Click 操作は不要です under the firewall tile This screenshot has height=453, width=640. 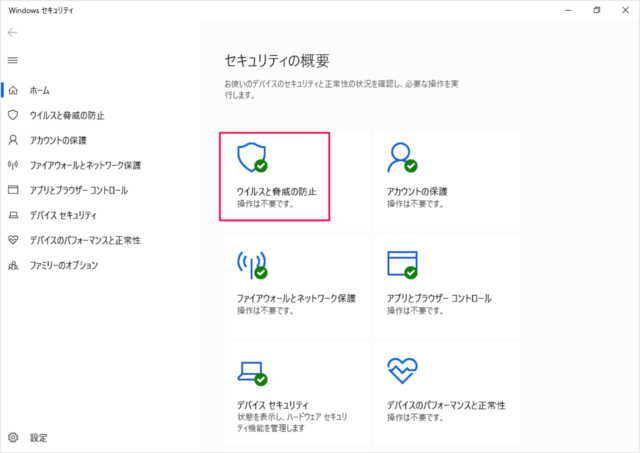pos(265,311)
